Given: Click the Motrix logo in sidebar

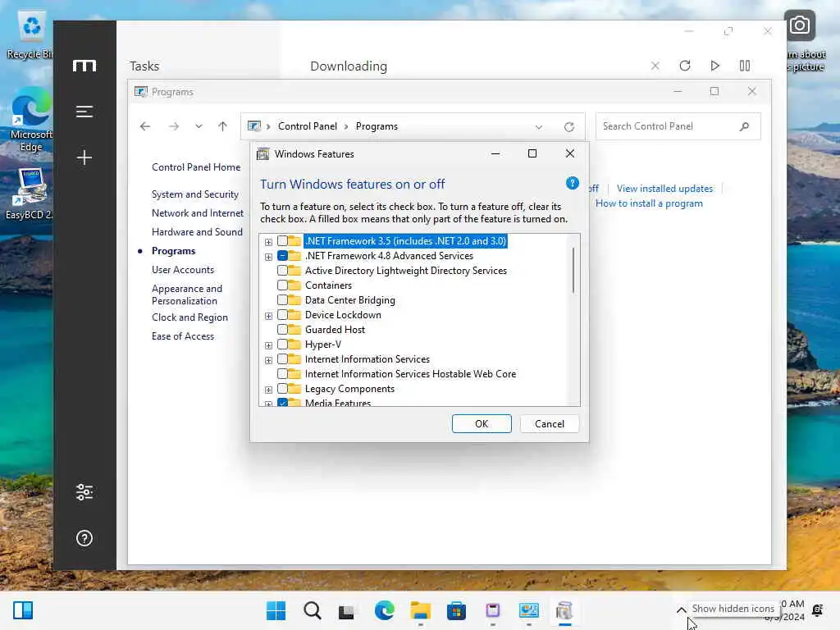Looking at the screenshot, I should coord(84,66).
